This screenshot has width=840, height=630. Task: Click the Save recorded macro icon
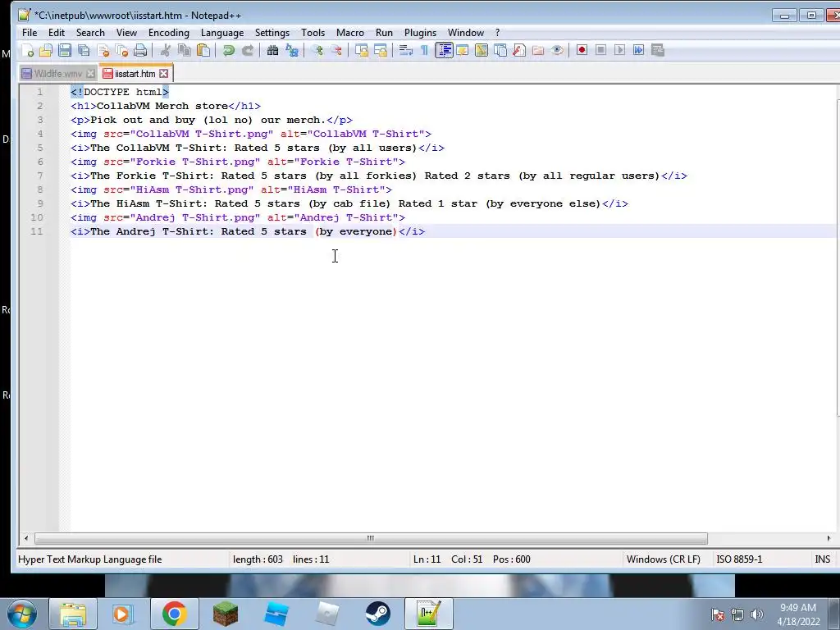[x=658, y=50]
